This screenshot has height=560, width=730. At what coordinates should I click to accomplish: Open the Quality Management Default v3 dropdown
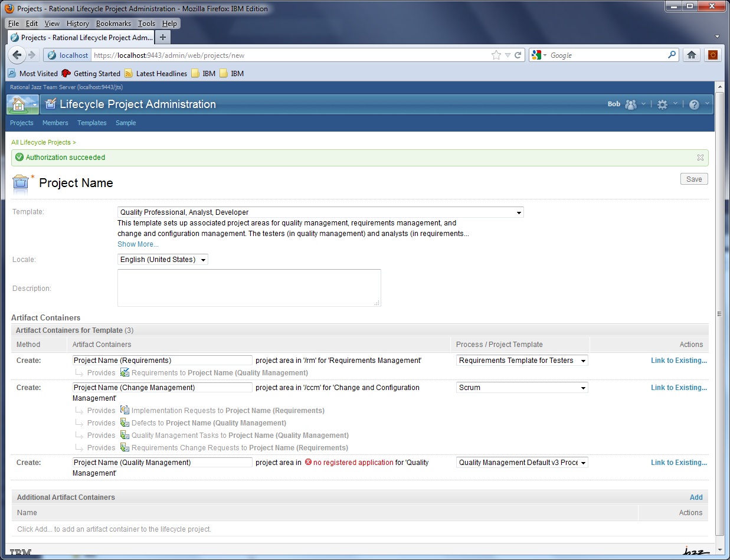(522, 463)
